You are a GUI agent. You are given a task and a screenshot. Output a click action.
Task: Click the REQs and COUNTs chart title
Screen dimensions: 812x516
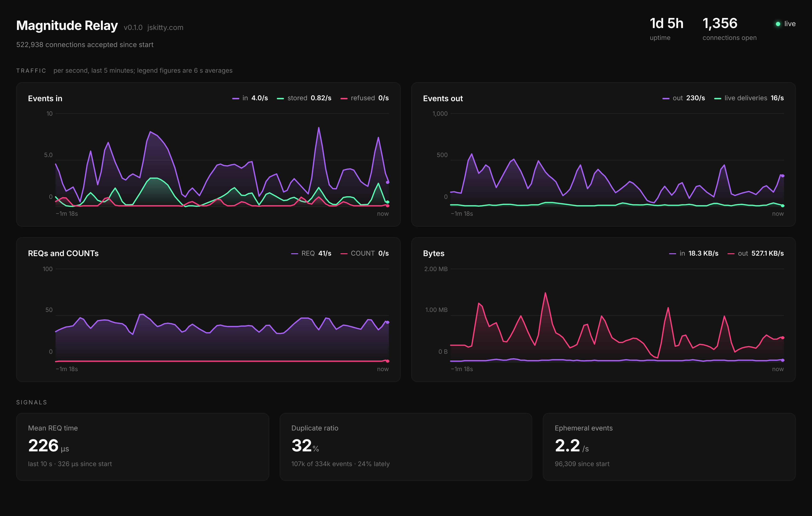click(x=63, y=253)
